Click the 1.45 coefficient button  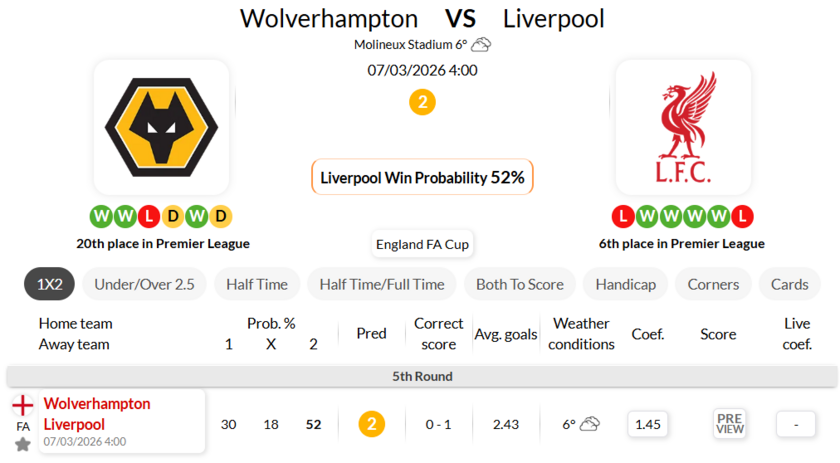[648, 424]
